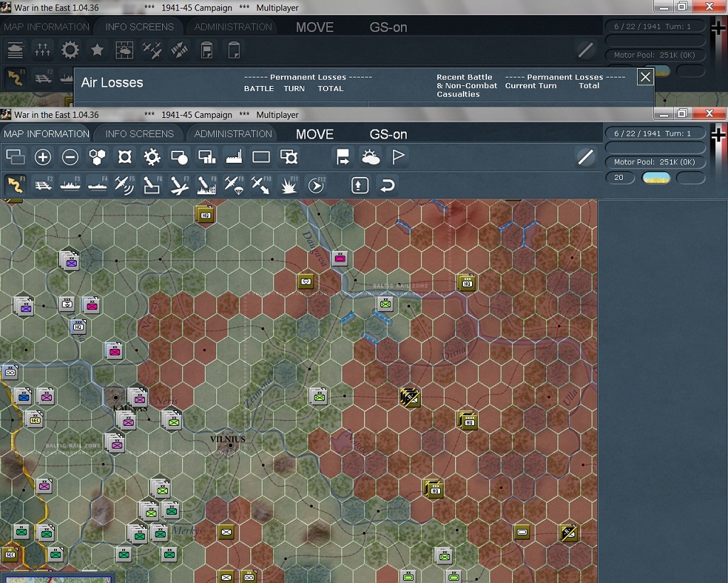Toggle the rectangle-with-gear map icon
The image size is (728, 583).
point(289,157)
